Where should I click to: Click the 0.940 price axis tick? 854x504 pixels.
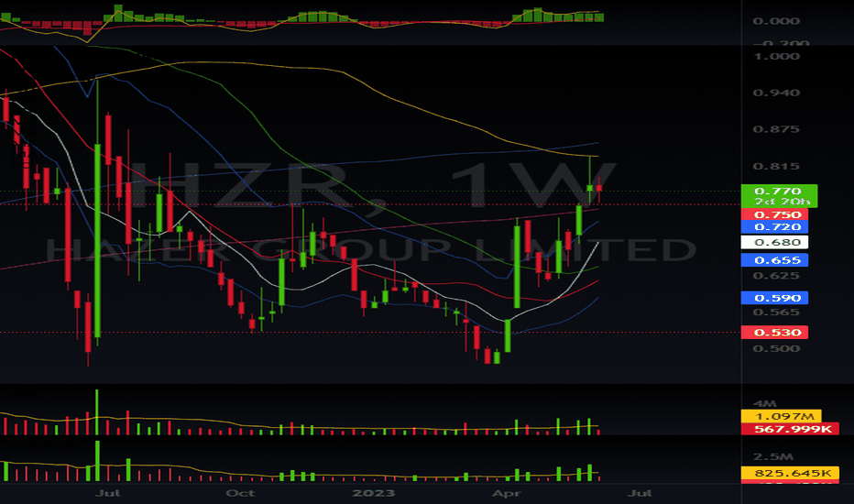[x=776, y=93]
